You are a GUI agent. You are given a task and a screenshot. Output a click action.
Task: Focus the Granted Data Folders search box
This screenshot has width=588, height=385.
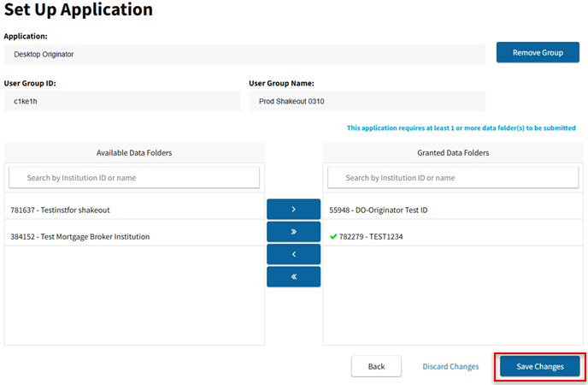point(453,177)
